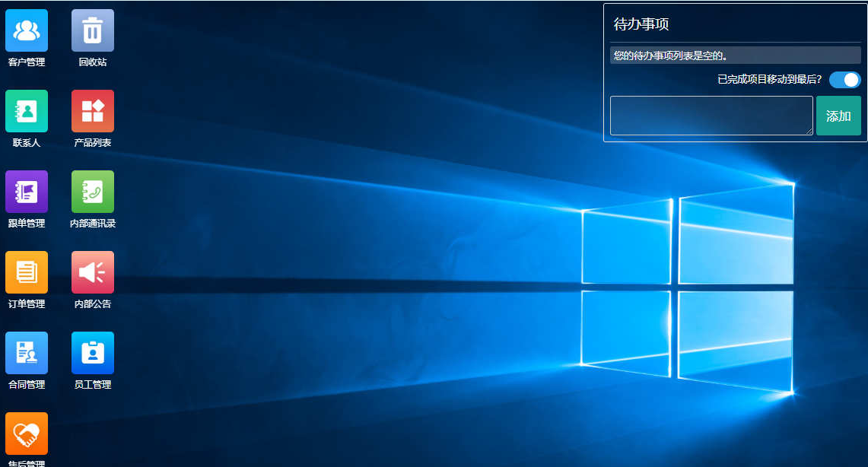
Task: Click the 已完成项目移动到最后 label text
Action: point(769,80)
